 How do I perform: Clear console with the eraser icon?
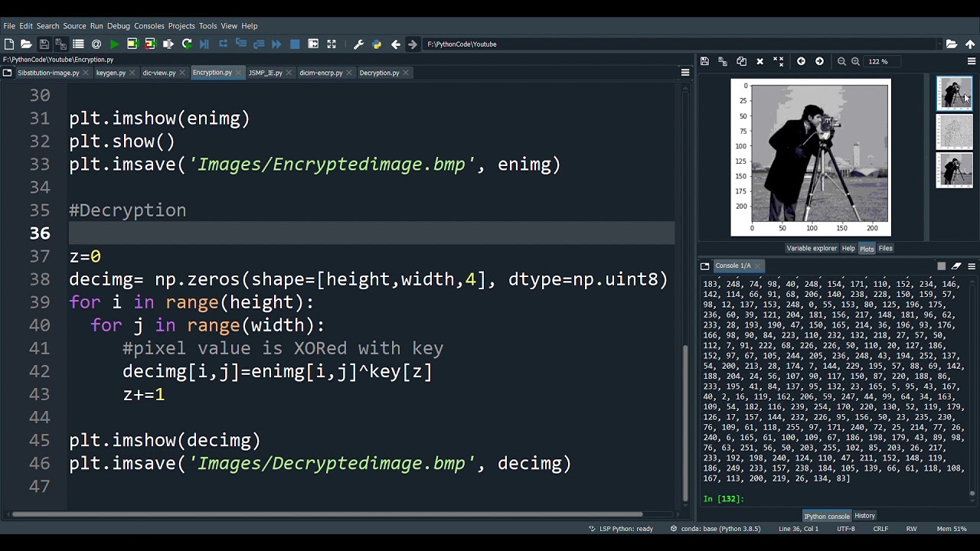coord(956,266)
